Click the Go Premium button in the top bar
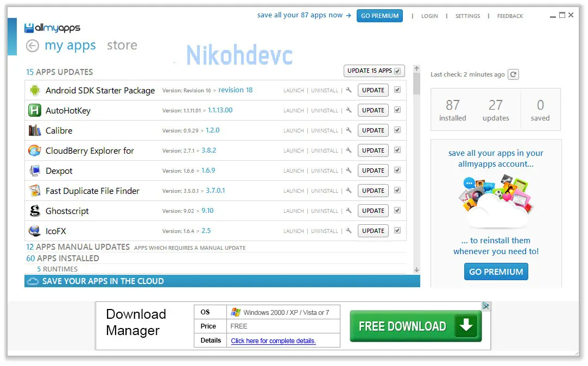Viewport: 588px width, 366px height. point(380,16)
